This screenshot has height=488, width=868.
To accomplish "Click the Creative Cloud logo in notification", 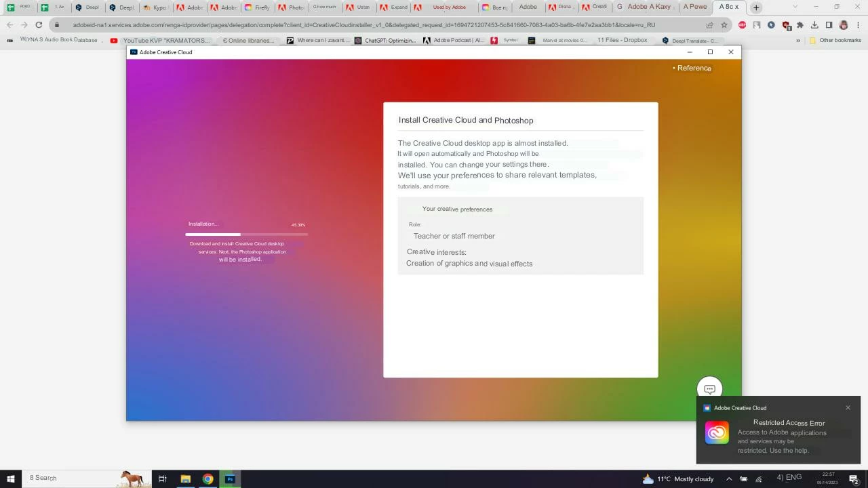I will (717, 433).
